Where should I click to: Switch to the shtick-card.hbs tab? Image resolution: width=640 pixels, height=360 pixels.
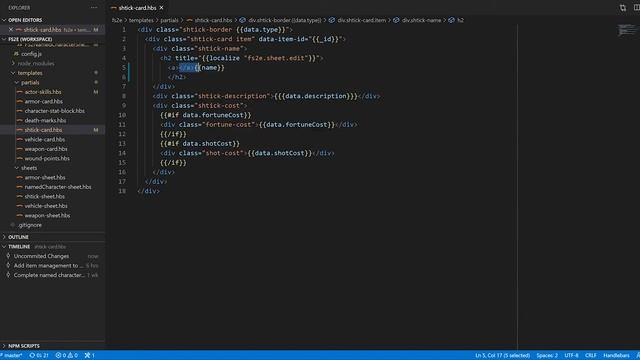click(137, 8)
